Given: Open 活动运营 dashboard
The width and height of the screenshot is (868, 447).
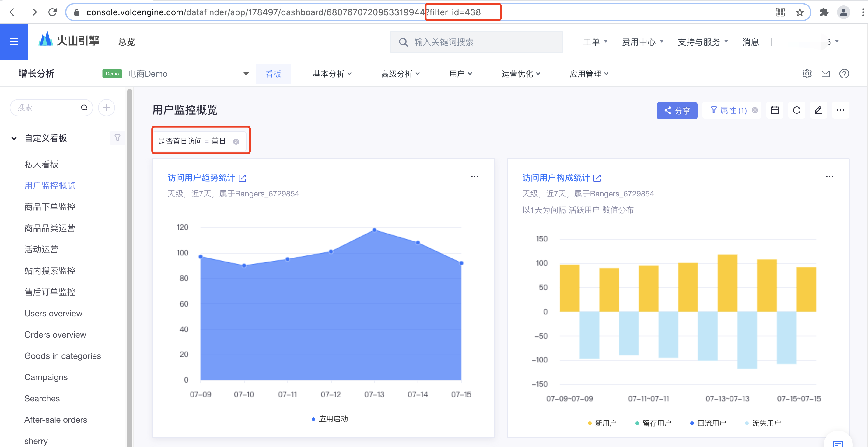Looking at the screenshot, I should pyautogui.click(x=41, y=249).
